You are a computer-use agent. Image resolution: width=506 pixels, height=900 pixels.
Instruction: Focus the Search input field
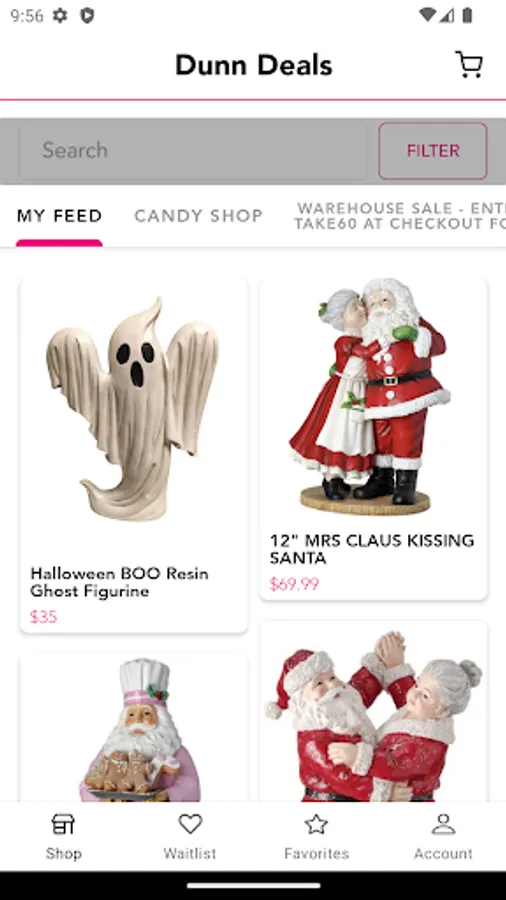[193, 150]
